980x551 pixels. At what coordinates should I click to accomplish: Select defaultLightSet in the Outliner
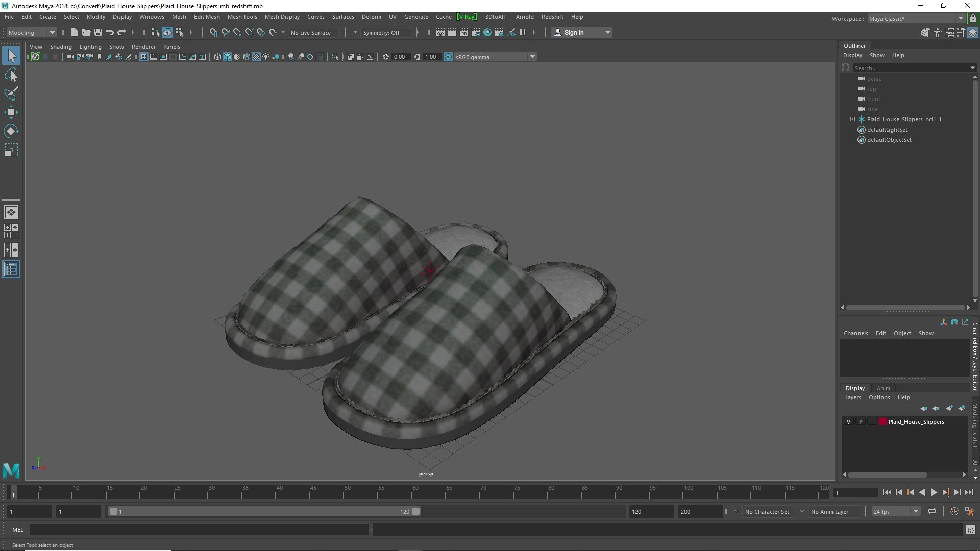point(887,130)
